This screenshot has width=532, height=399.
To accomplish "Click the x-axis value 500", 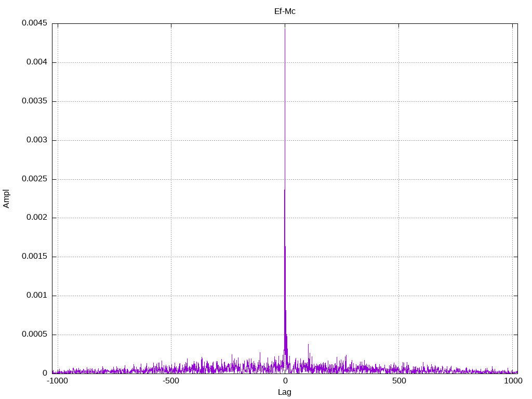I will [x=399, y=381].
